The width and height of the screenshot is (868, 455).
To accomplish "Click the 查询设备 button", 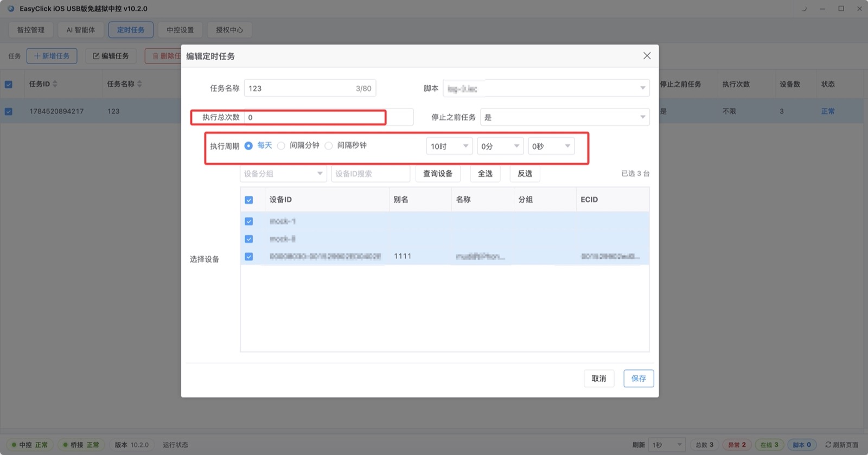I will (x=438, y=174).
